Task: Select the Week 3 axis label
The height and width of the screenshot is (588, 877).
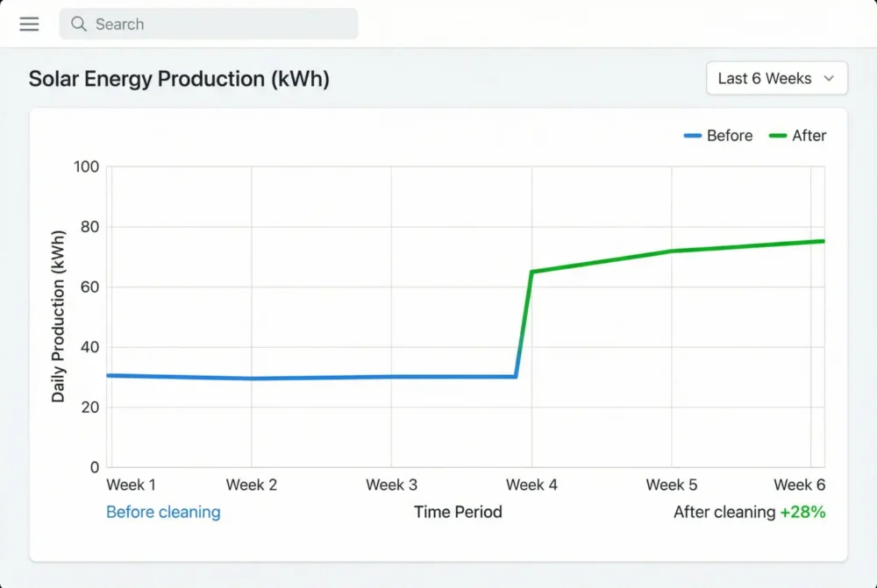Action: click(391, 485)
